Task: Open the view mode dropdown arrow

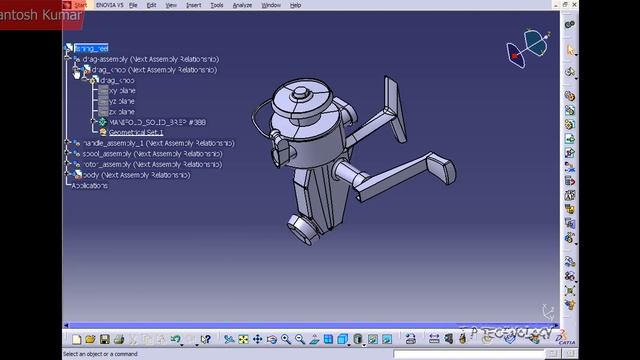Action: point(364,345)
